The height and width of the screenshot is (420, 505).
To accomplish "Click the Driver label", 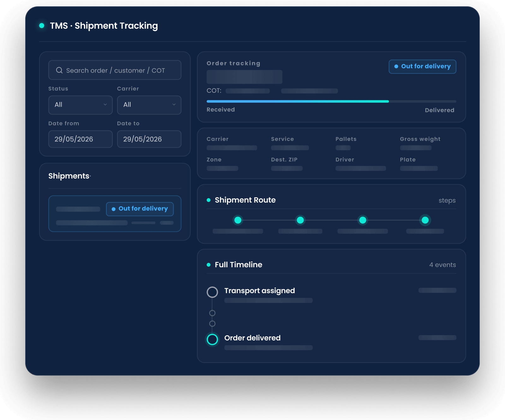I will pyautogui.click(x=345, y=160).
